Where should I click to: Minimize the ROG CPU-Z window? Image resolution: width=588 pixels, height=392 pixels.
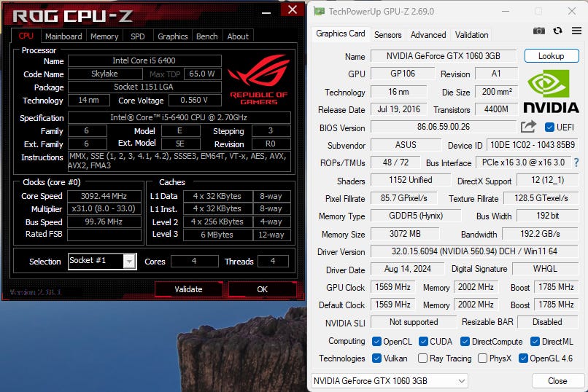click(x=266, y=12)
